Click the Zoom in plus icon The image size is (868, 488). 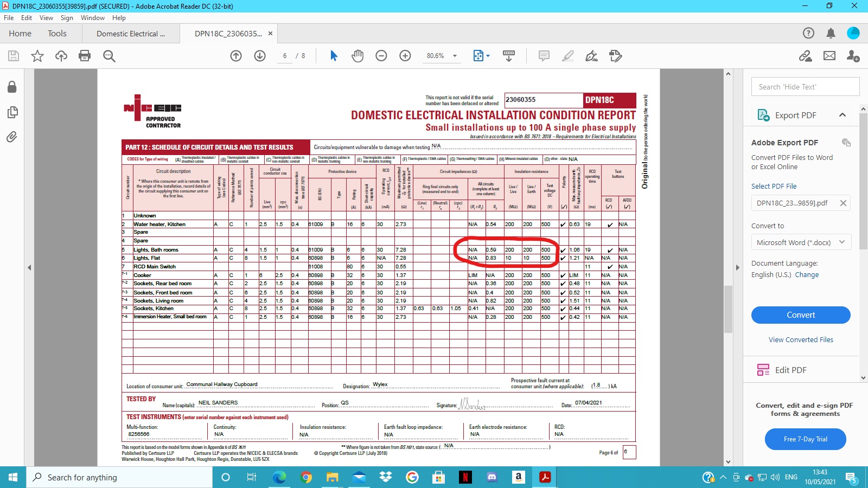(x=405, y=56)
